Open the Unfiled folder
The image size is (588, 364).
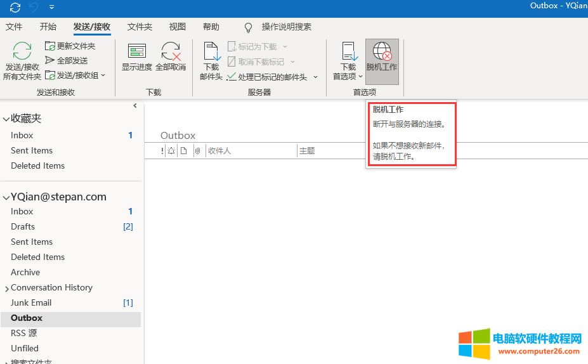point(70,348)
